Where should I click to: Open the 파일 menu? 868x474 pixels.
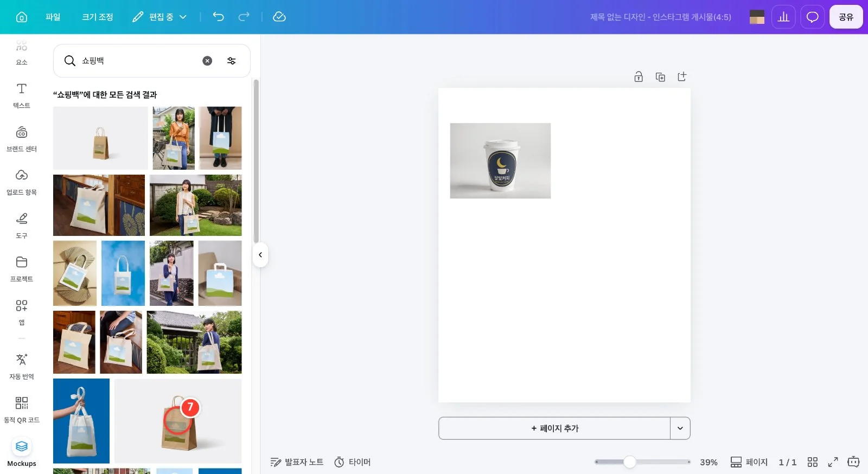coord(53,17)
